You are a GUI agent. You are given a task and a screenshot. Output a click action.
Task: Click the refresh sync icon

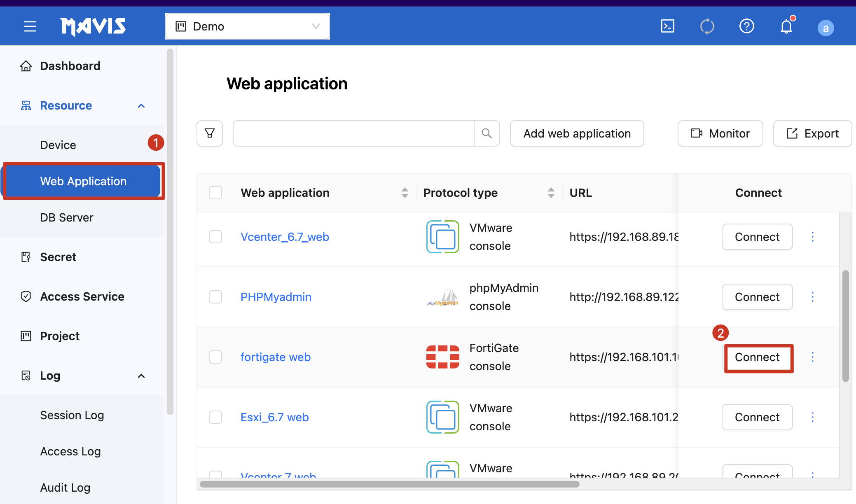(x=707, y=26)
